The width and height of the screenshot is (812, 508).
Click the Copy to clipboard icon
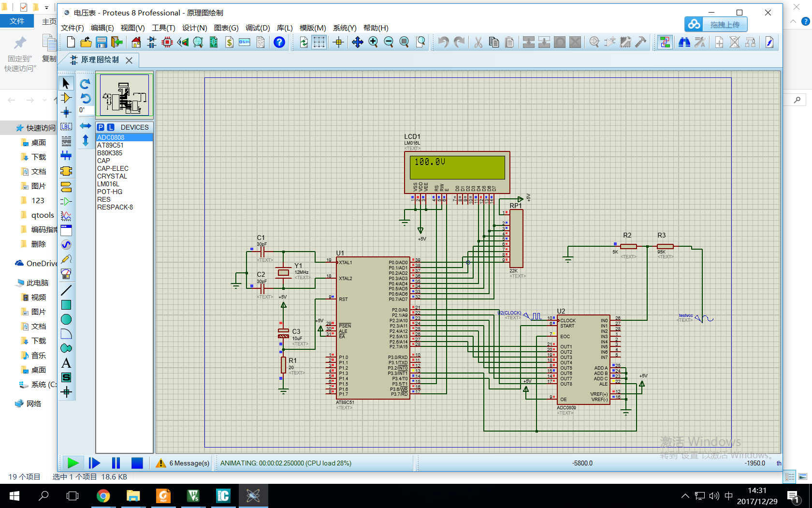[x=494, y=43]
